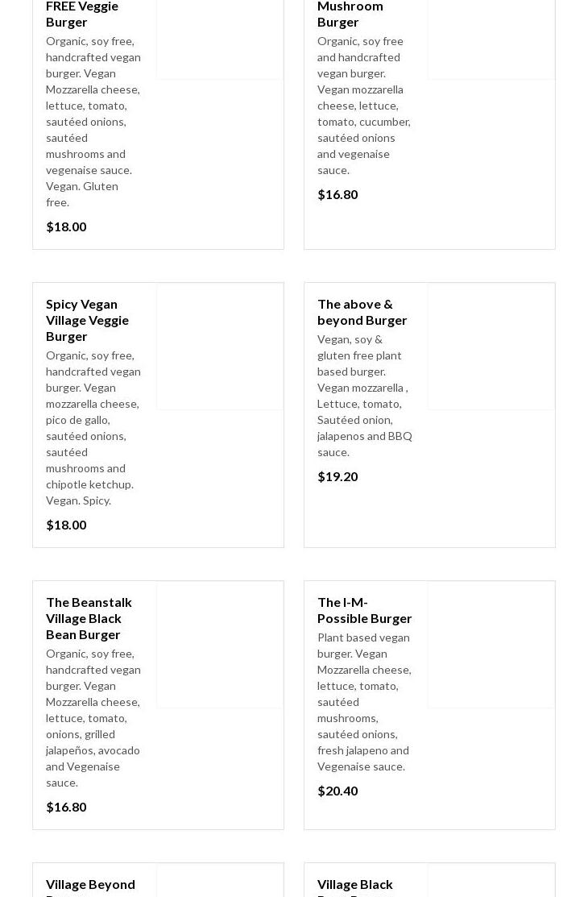
Task: Open the Village Black Bean burger heading
Action: [x=354, y=885]
